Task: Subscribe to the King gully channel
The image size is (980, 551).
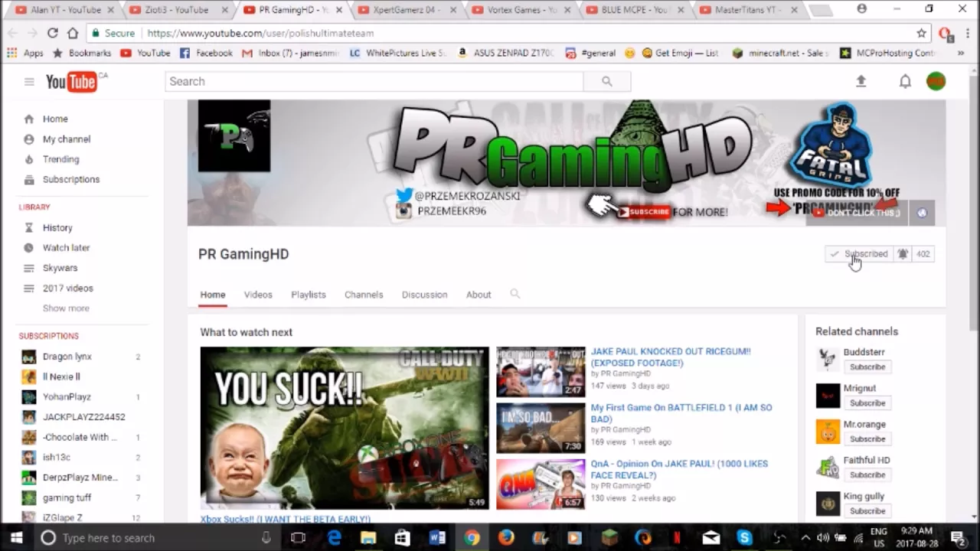Action: click(867, 511)
